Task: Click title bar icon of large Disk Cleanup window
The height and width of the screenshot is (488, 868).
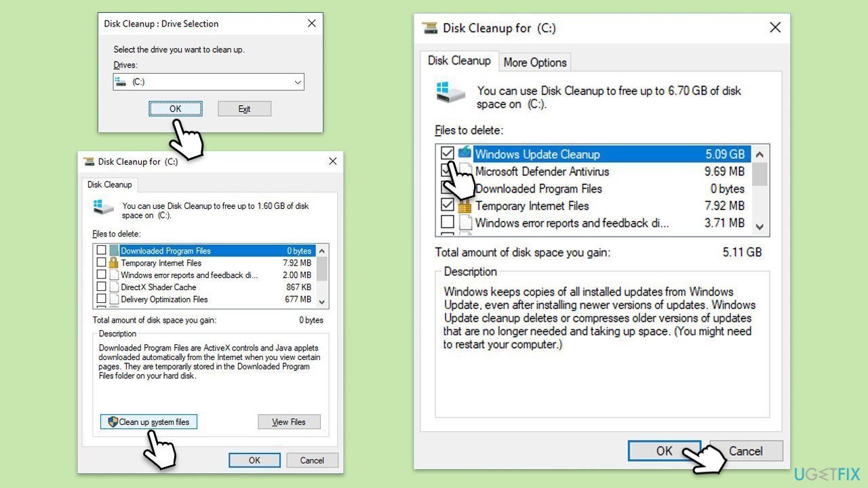Action: [430, 28]
